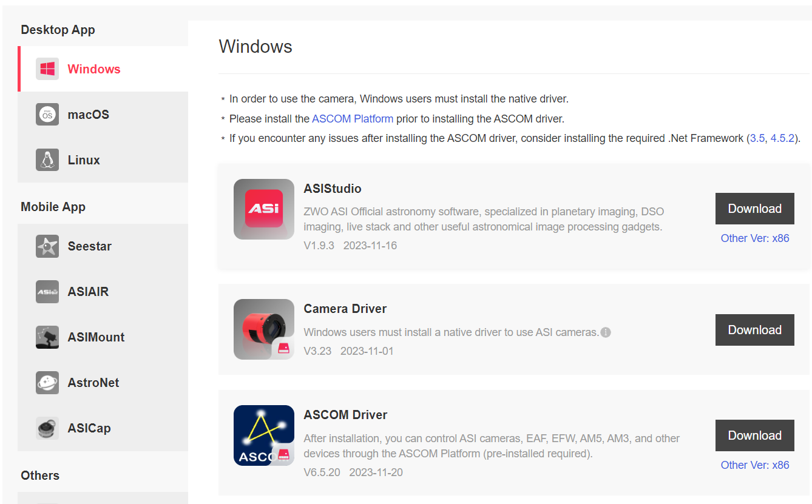Click the 2023-11-20 release date

[x=376, y=472]
